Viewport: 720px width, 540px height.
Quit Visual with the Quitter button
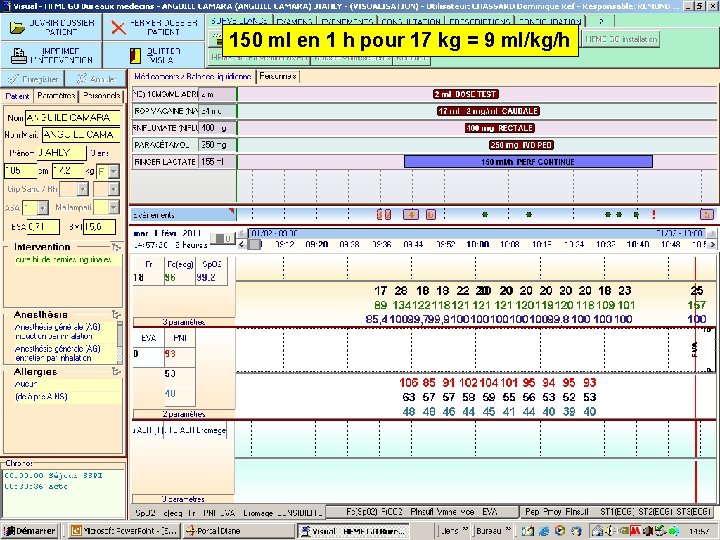coord(154,55)
